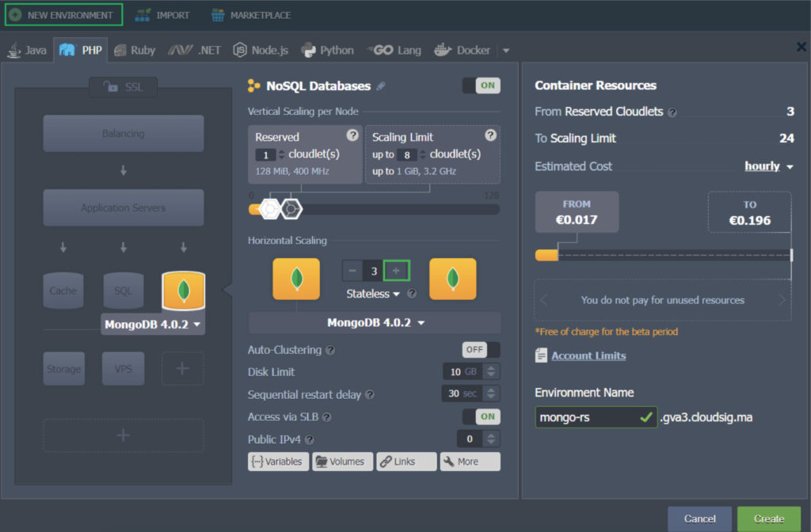The width and height of the screenshot is (811, 532).
Task: Decrease node count with minus button
Action: [x=352, y=271]
